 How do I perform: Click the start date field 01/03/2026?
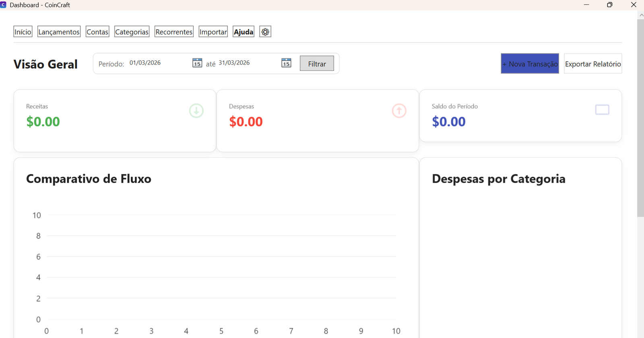157,63
